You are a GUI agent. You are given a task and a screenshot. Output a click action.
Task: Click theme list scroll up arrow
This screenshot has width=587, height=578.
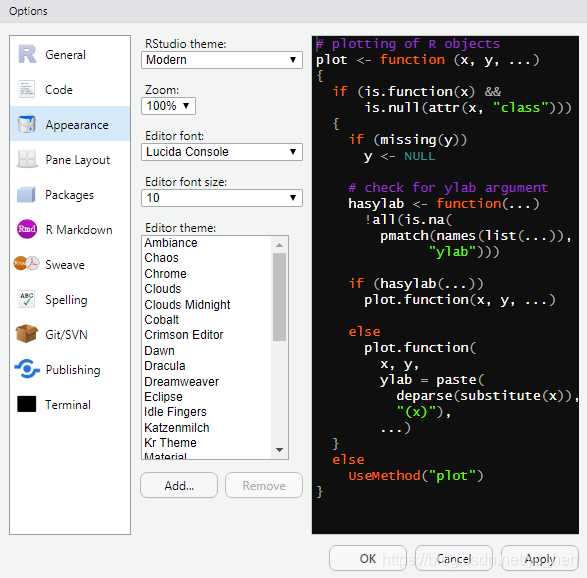(279, 245)
